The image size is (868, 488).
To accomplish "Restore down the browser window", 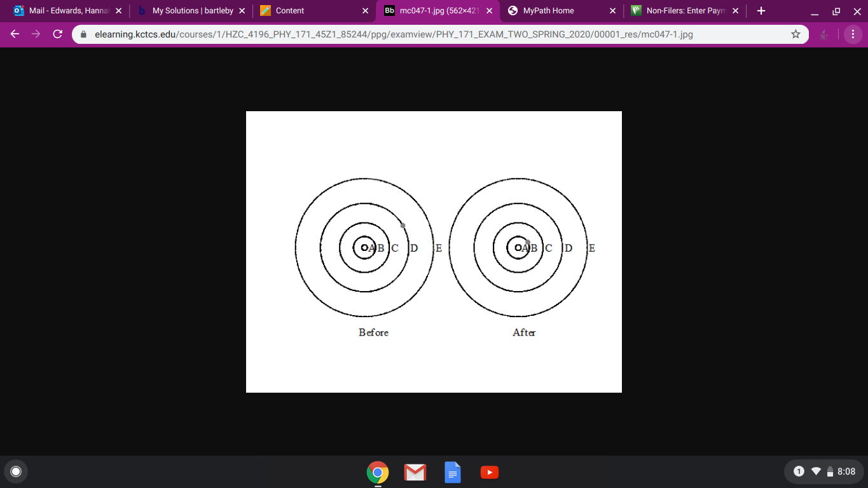I will pyautogui.click(x=836, y=11).
